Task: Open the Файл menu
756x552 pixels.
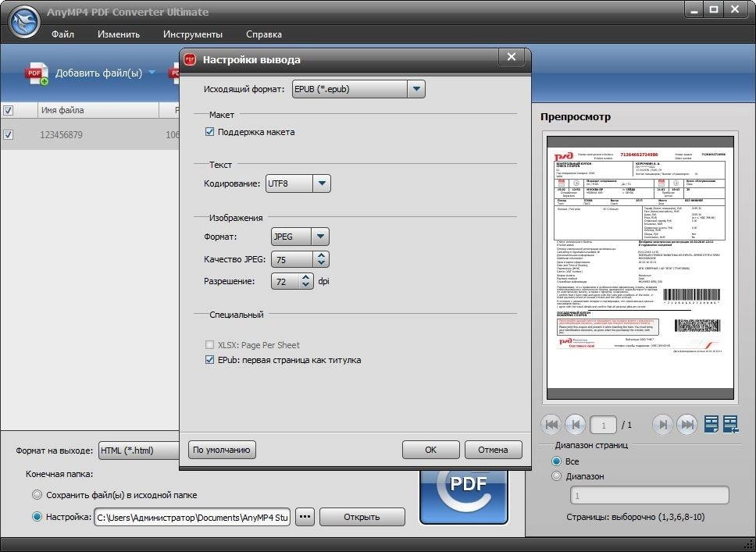Action: pyautogui.click(x=62, y=34)
